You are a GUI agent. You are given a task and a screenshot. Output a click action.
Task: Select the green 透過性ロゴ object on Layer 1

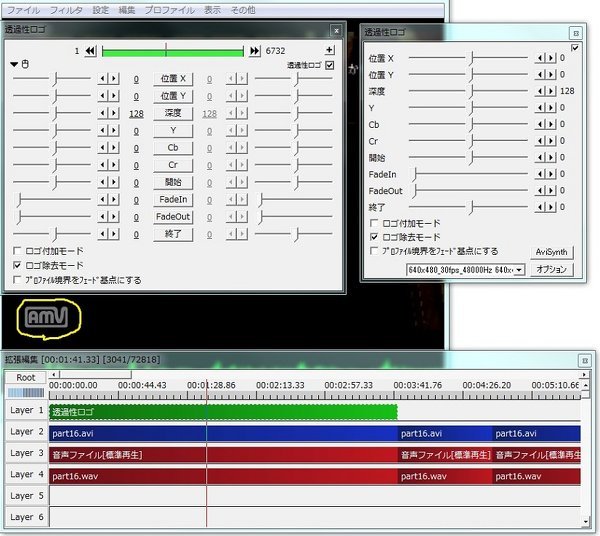tap(222, 411)
